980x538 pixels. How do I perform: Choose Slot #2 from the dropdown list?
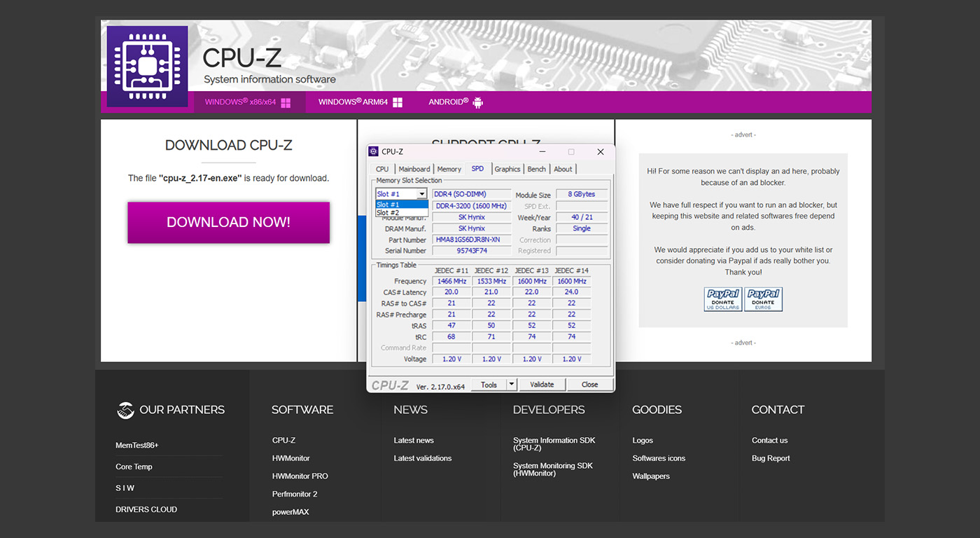click(402, 213)
